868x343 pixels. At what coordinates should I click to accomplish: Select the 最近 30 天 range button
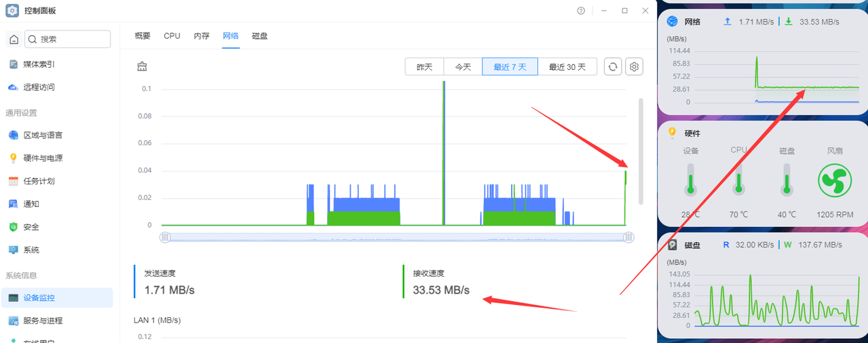[x=567, y=66]
